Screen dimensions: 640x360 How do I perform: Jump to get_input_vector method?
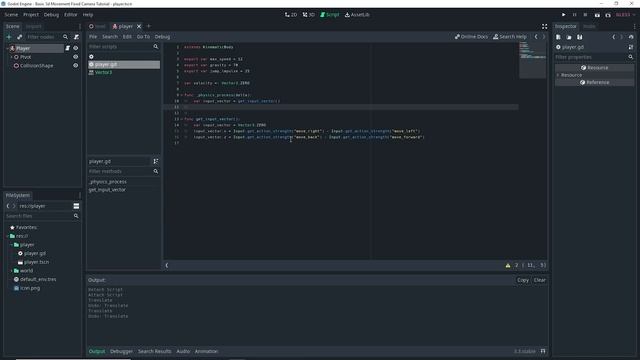107,190
